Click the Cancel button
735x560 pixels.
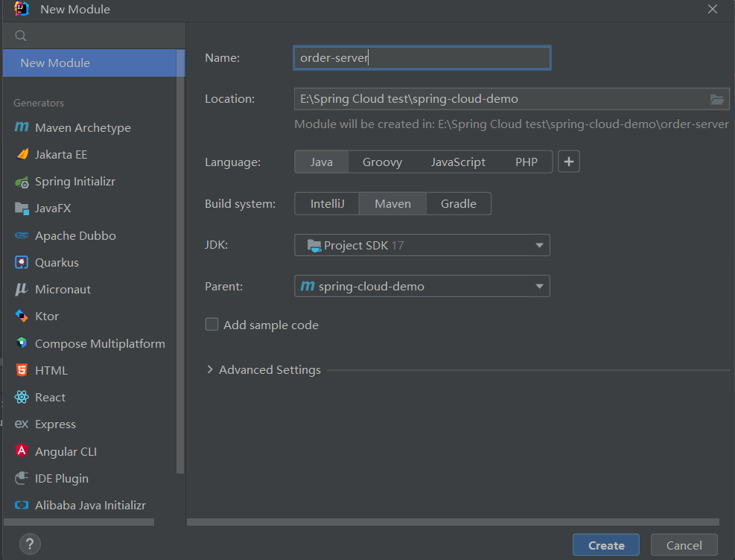point(684,545)
